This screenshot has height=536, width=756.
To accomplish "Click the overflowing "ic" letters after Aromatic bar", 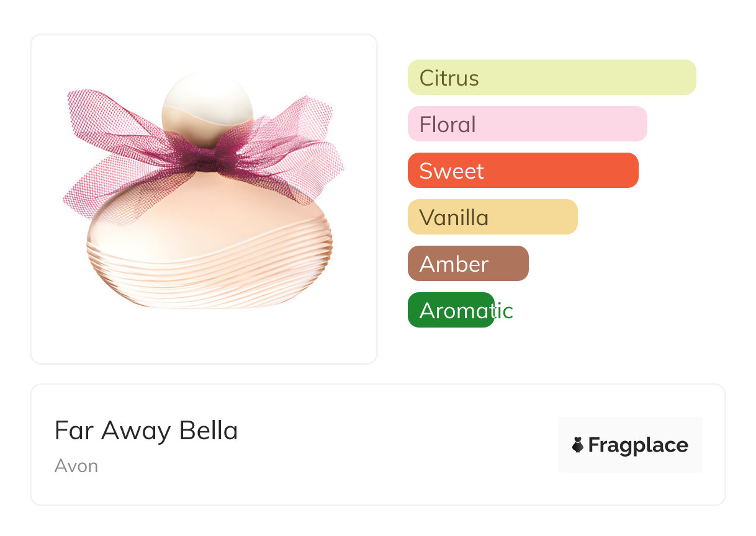I will 504,311.
